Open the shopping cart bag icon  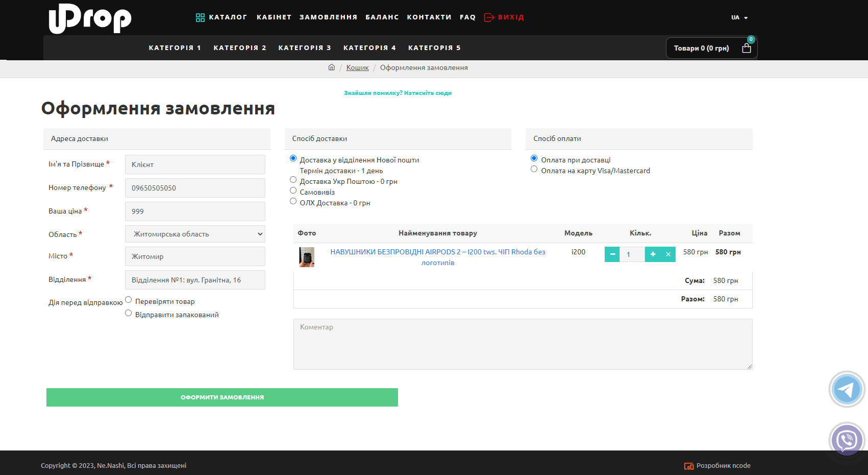(746, 48)
